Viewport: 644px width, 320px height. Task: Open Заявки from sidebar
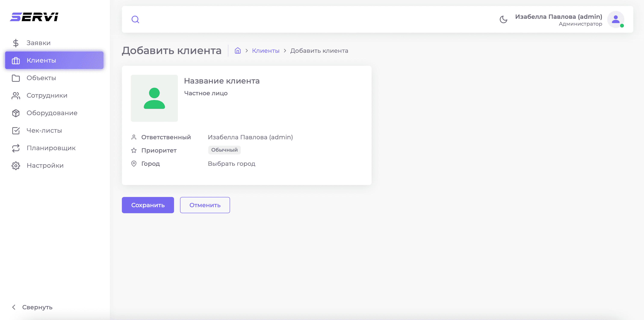[x=38, y=43]
